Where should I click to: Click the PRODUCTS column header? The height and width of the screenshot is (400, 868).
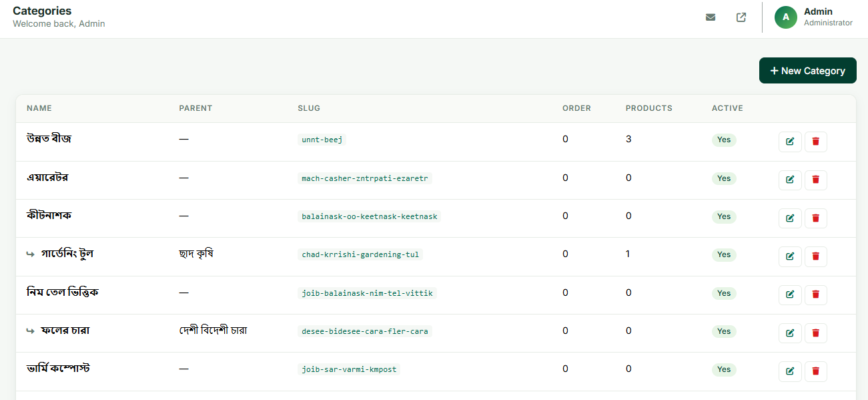click(649, 108)
